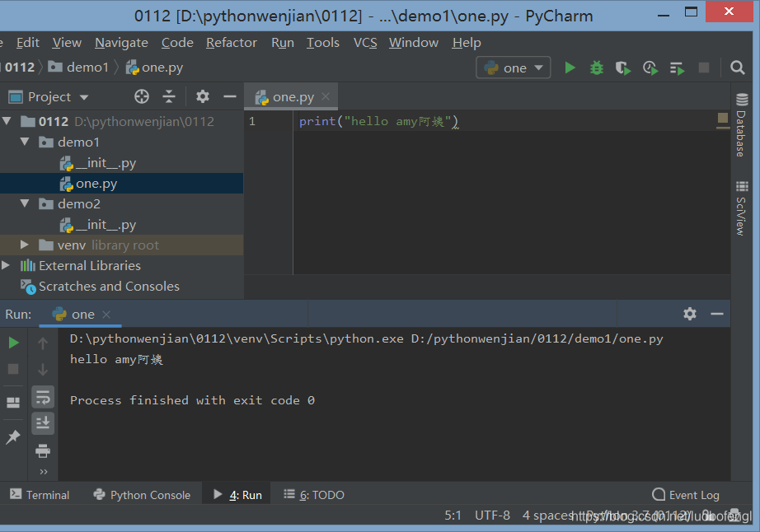
Task: Hide the Run tool window
Action: (x=717, y=314)
